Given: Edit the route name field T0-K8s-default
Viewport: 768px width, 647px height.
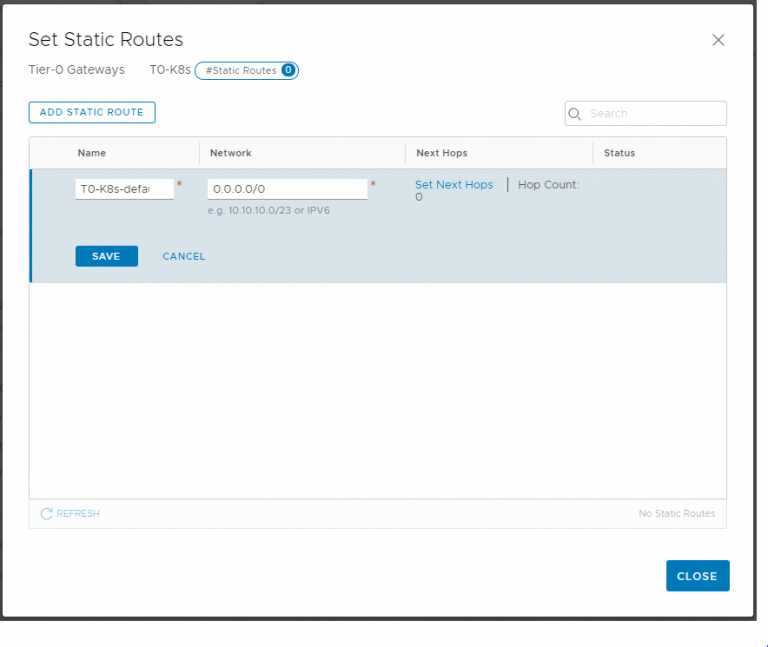Looking at the screenshot, I should 124,189.
